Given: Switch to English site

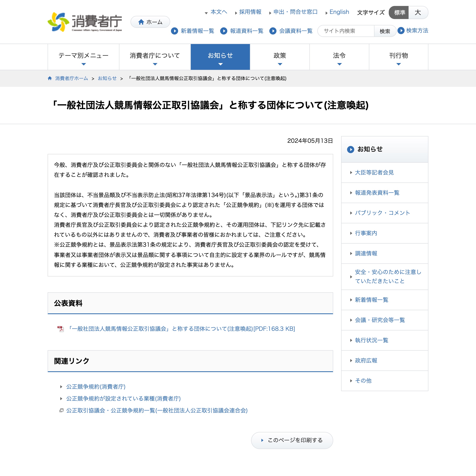Looking at the screenshot, I should (x=339, y=12).
